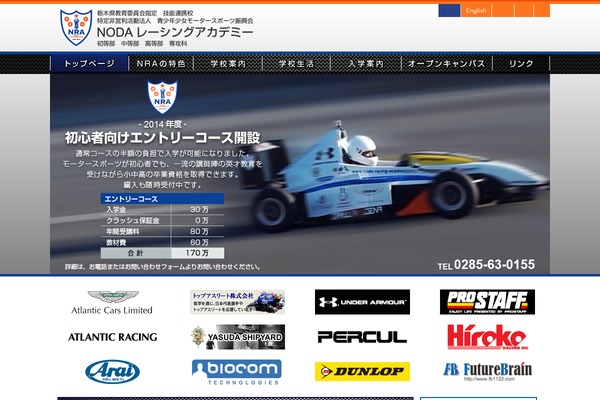
Task: Open the ProStaff sponsor logo
Action: (x=487, y=302)
